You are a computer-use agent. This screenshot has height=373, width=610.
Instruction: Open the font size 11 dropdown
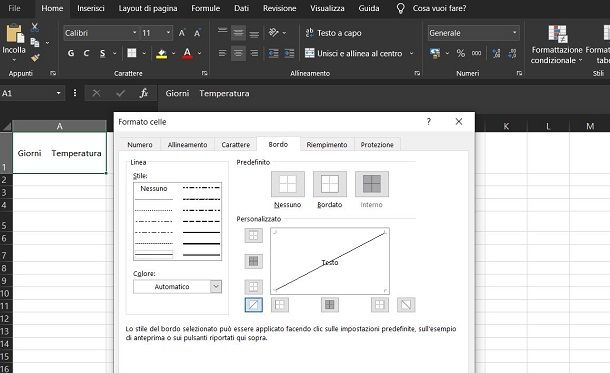pos(168,33)
